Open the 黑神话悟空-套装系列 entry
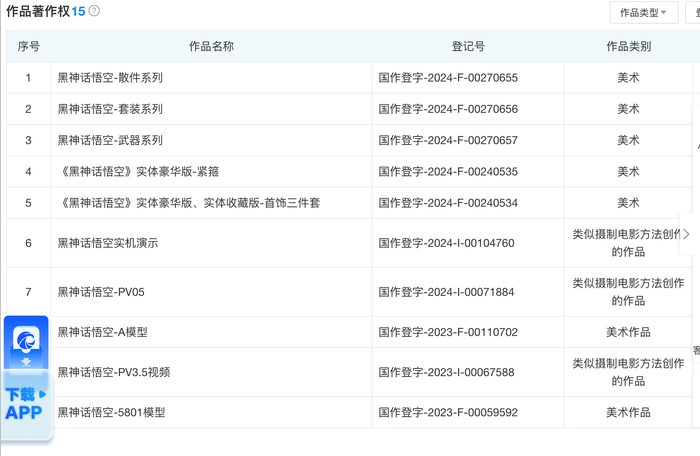Viewport: 700px width, 456px height. 110,109
